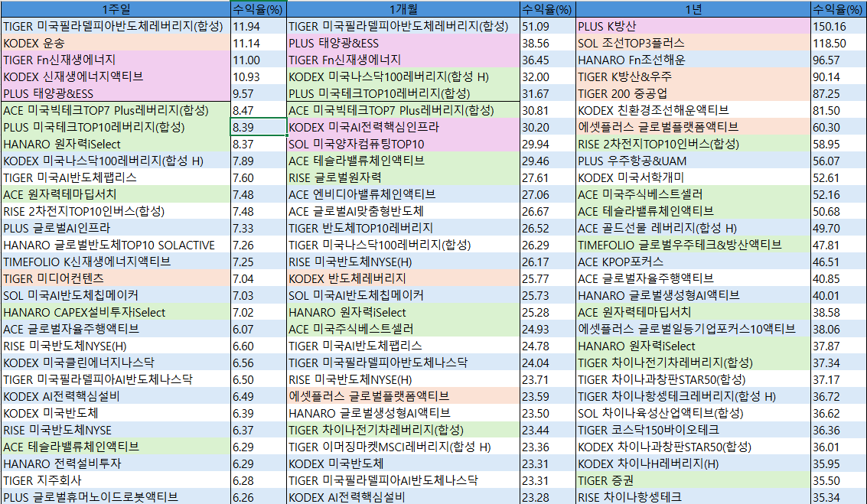867x504 pixels.
Task: Click the cell PLUS 글로벌AI인프라
Action: 115,228
